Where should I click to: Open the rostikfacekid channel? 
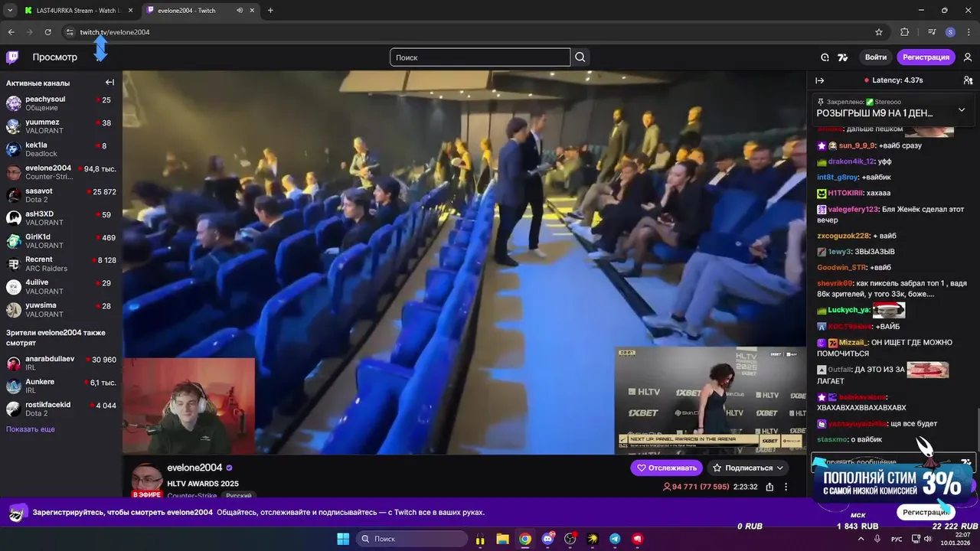click(x=61, y=409)
